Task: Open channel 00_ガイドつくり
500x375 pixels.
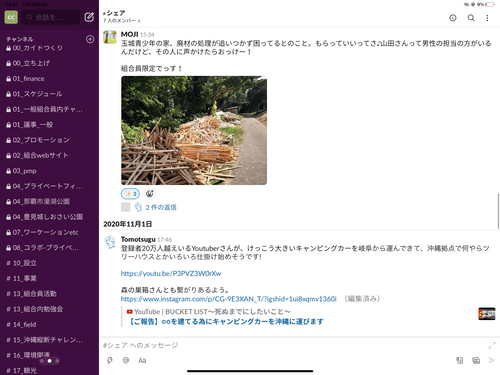Action: click(49, 48)
